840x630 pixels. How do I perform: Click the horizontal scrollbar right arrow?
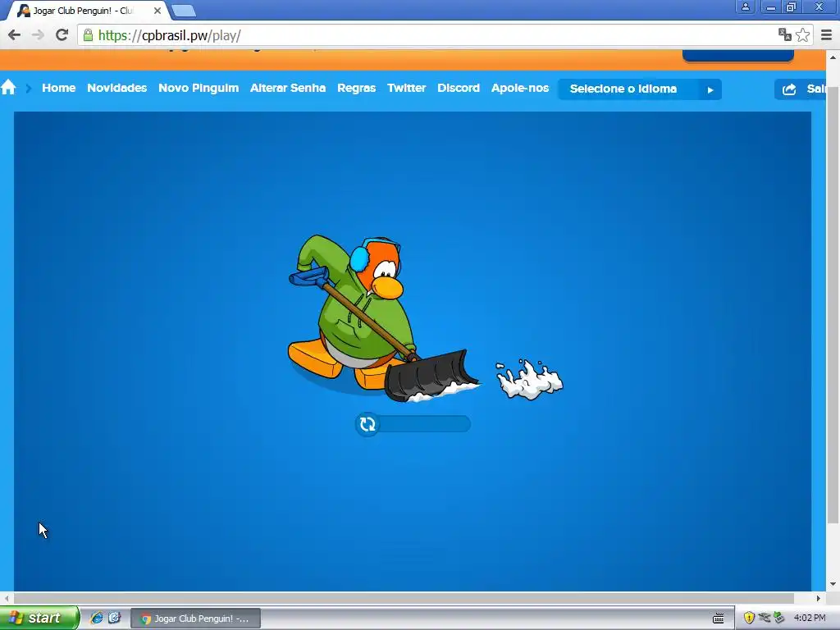point(818,598)
